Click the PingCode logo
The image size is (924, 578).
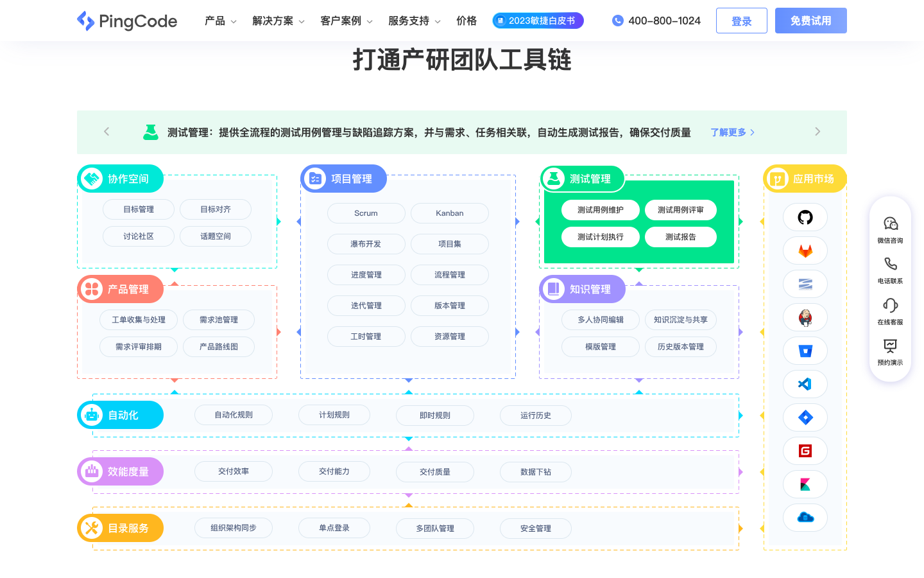pyautogui.click(x=126, y=21)
